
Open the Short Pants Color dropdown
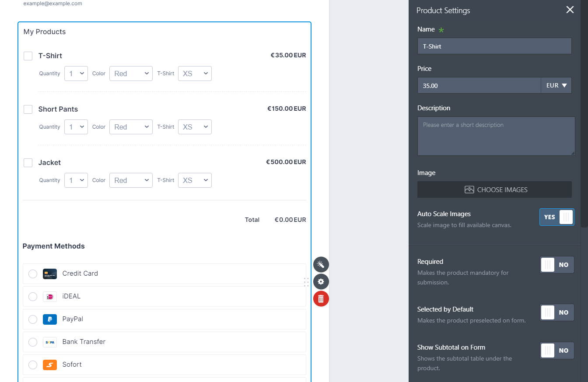click(131, 127)
